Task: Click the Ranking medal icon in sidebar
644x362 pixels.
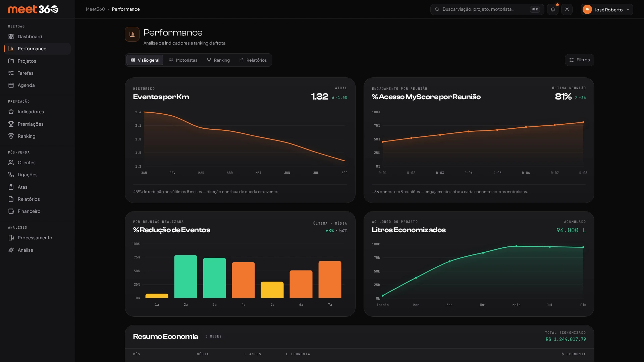Action: tap(11, 136)
